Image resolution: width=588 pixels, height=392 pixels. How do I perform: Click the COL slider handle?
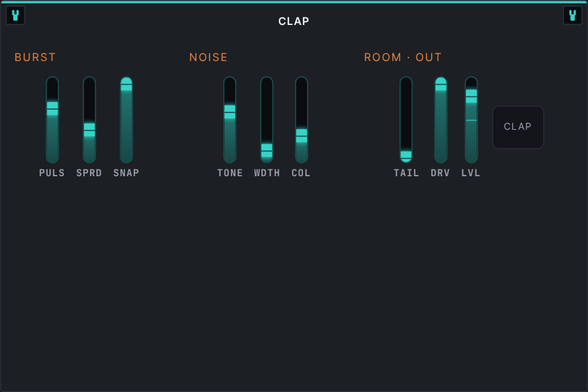click(x=302, y=136)
